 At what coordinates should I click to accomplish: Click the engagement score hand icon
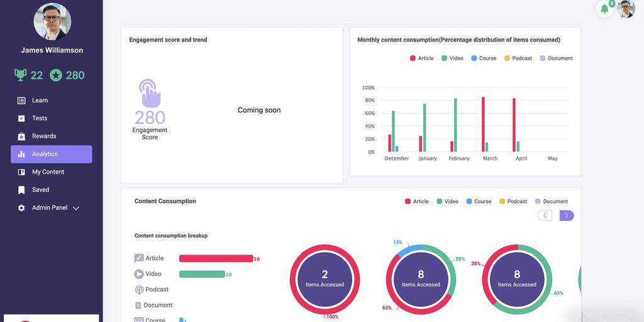coord(150,93)
